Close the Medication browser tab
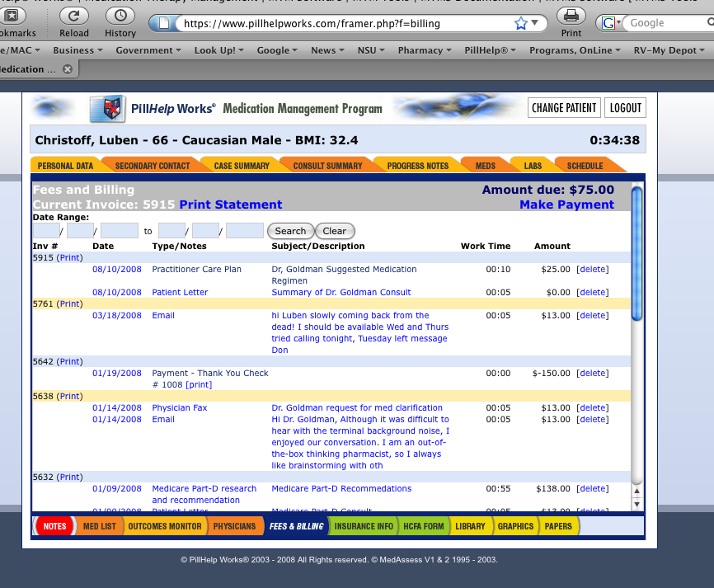The height and width of the screenshot is (588, 714). (68, 70)
